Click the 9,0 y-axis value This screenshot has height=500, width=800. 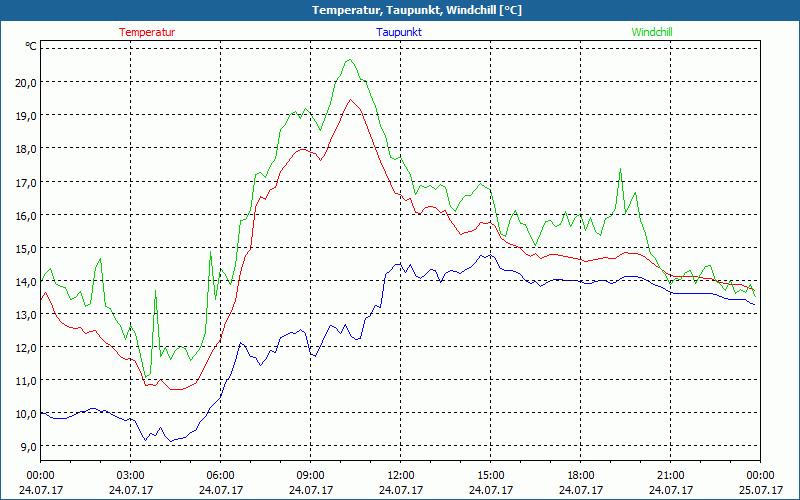(29, 447)
